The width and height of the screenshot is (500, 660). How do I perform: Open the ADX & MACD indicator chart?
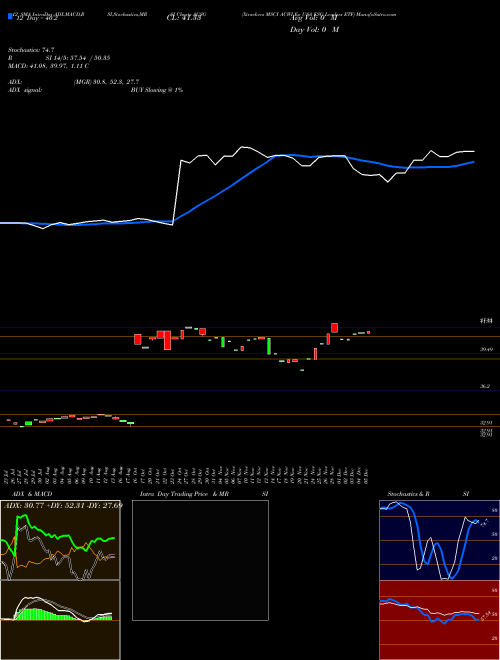[60, 540]
